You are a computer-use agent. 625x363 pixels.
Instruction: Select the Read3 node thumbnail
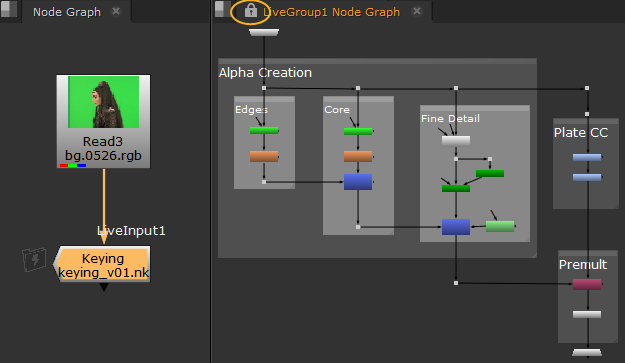tap(104, 102)
